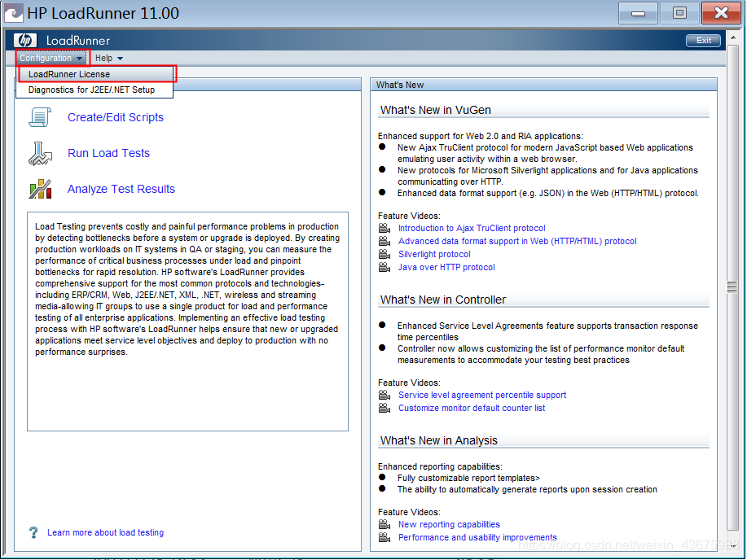747x560 pixels.
Task: Click the question mark help icon
Action: [33, 532]
